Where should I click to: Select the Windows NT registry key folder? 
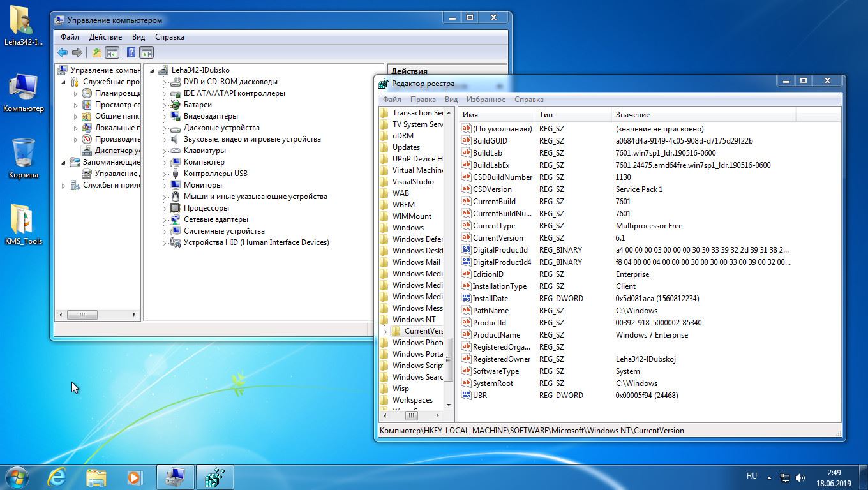tap(414, 320)
